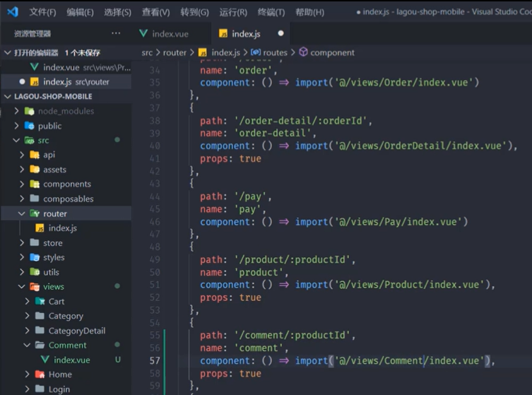Screen dimensions: 532x395
Task: Expand the composables folder chevron
Action: coord(22,199)
